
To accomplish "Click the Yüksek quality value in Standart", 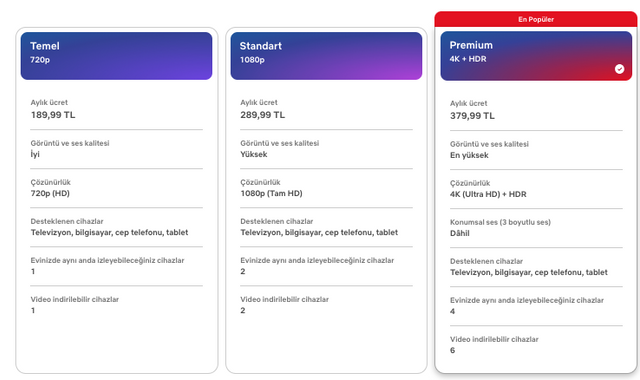I will (x=254, y=154).
